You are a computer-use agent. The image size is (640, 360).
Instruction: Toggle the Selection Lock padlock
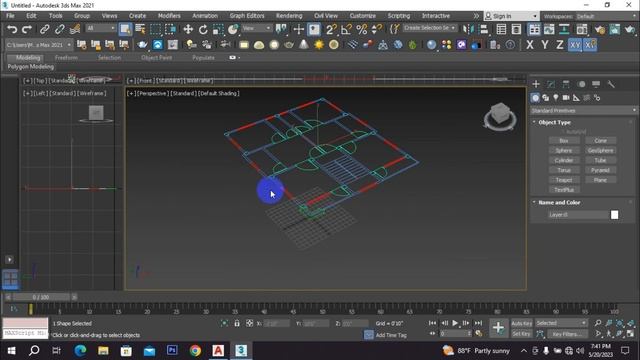point(237,323)
